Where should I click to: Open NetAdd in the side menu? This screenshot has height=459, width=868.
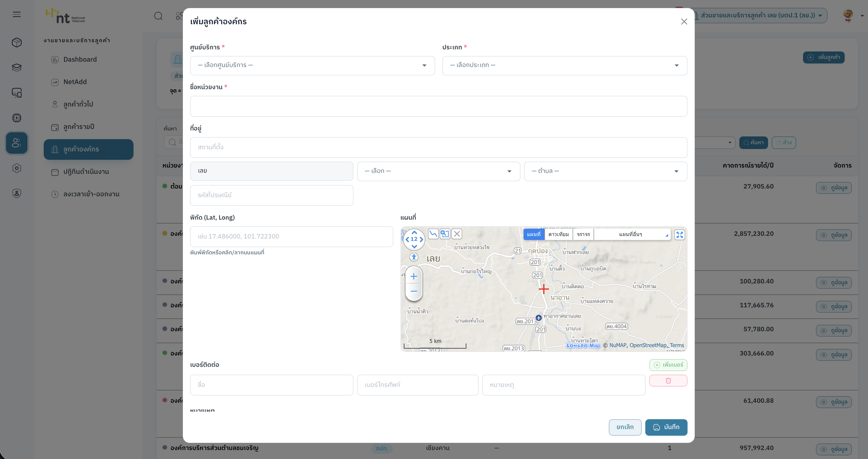(x=88, y=82)
